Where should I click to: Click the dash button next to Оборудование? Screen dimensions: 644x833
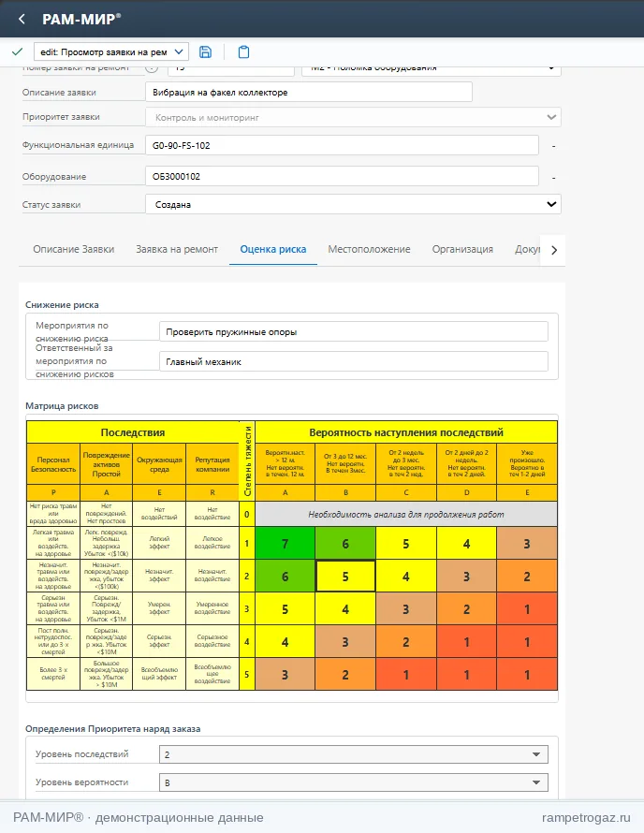553,177
